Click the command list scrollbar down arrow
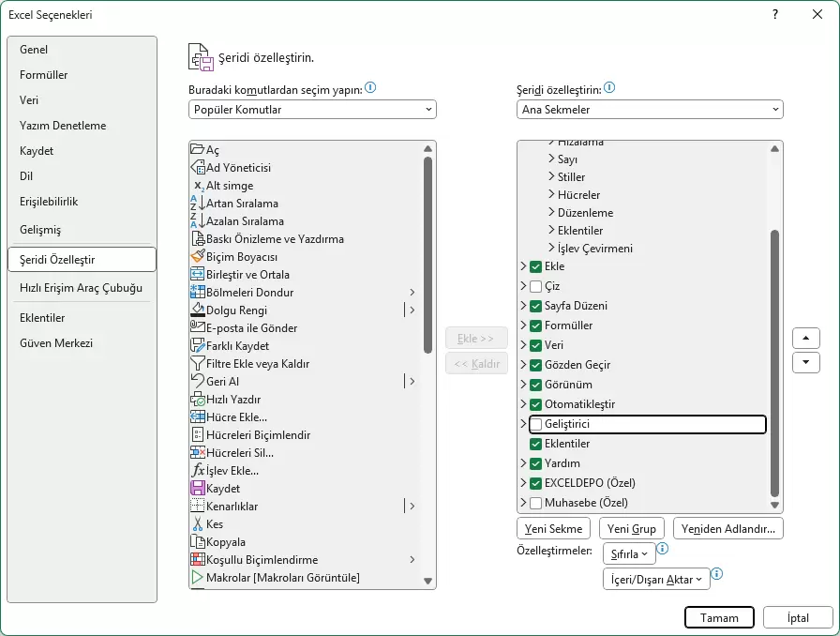840x636 pixels. tap(428, 582)
